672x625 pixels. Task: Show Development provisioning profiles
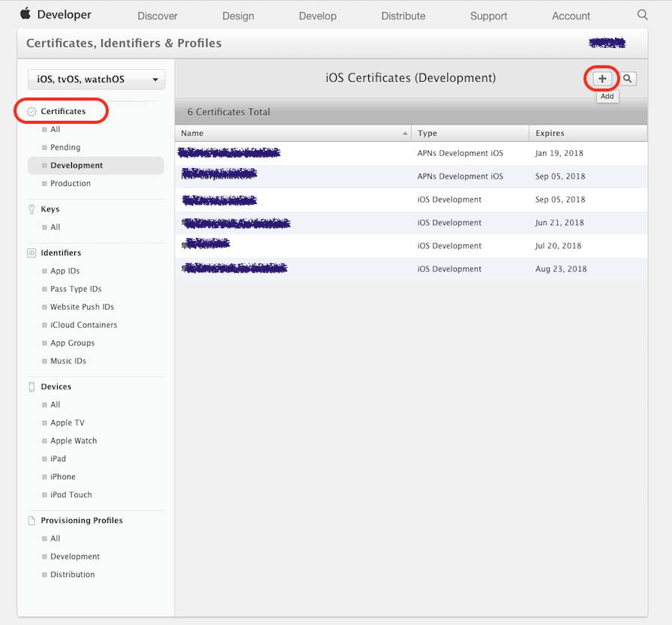pyautogui.click(x=75, y=557)
